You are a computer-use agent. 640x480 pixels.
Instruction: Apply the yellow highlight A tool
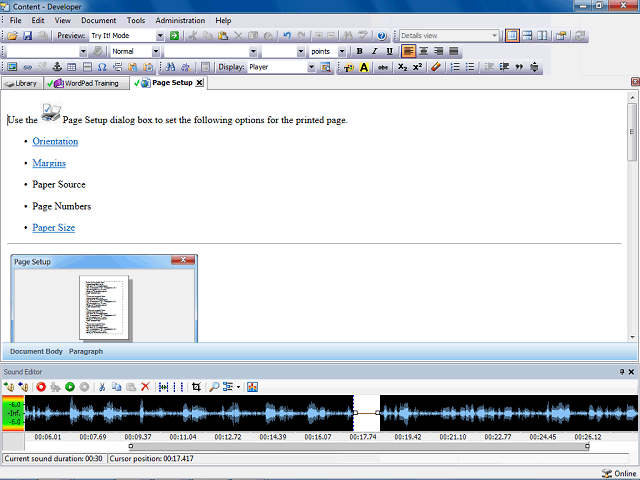pyautogui.click(x=364, y=67)
